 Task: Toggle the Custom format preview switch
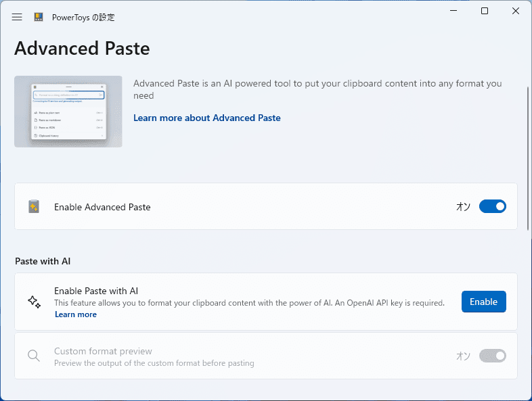coord(492,356)
